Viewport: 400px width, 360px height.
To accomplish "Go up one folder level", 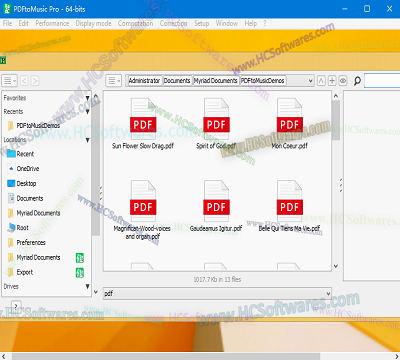I will coord(321,81).
